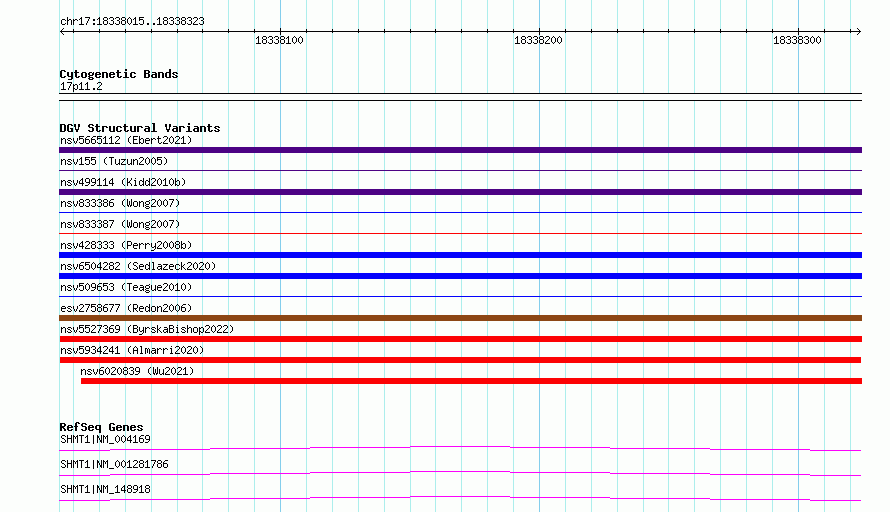Screen dimensions: 890x512
Task: Open variant nsv6020839 (Wu2021) label
Action: [137, 371]
